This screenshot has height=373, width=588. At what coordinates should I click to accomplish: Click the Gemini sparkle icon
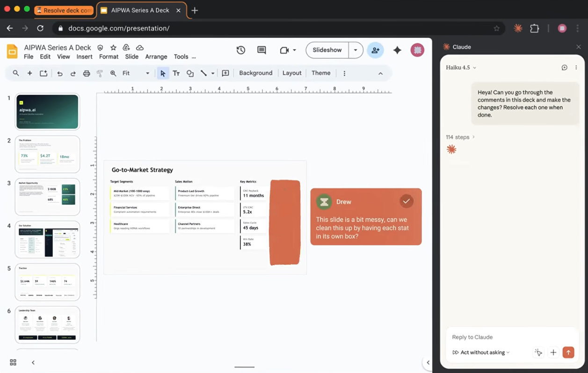point(397,50)
